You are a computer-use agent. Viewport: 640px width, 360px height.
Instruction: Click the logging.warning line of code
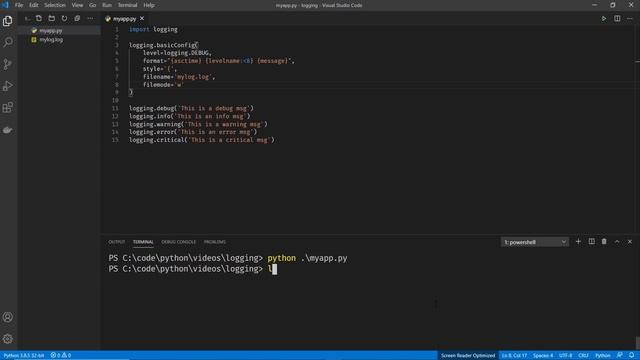coord(198,124)
